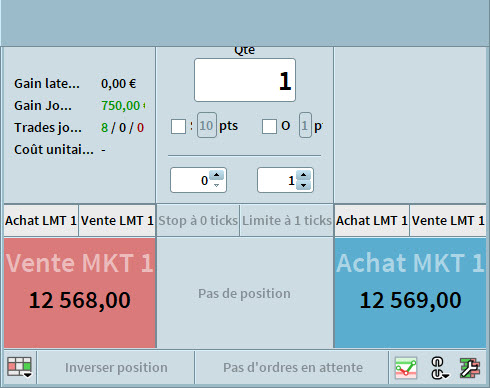
Task: Click the 12 569,00 buy price
Action: (411, 300)
